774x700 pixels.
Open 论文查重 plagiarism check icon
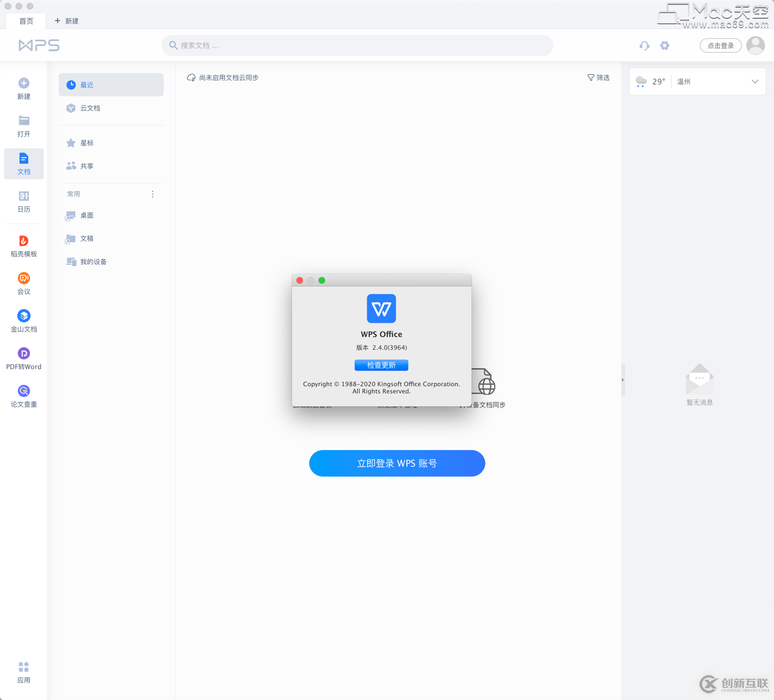click(x=24, y=391)
